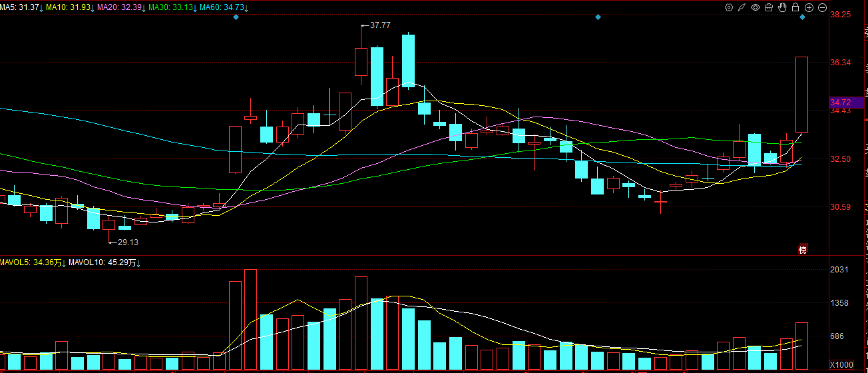
Task: Select the tallest volume bar near 2031
Action: [x=251, y=320]
